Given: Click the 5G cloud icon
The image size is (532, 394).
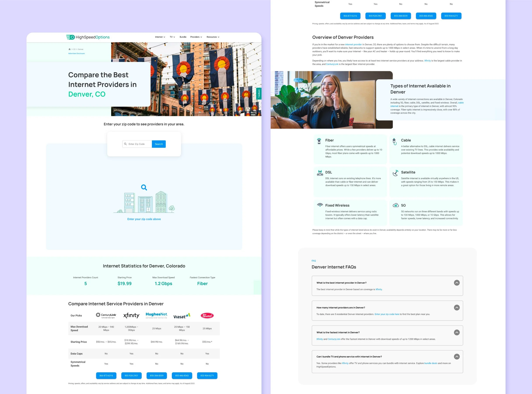Looking at the screenshot, I should pyautogui.click(x=396, y=205).
